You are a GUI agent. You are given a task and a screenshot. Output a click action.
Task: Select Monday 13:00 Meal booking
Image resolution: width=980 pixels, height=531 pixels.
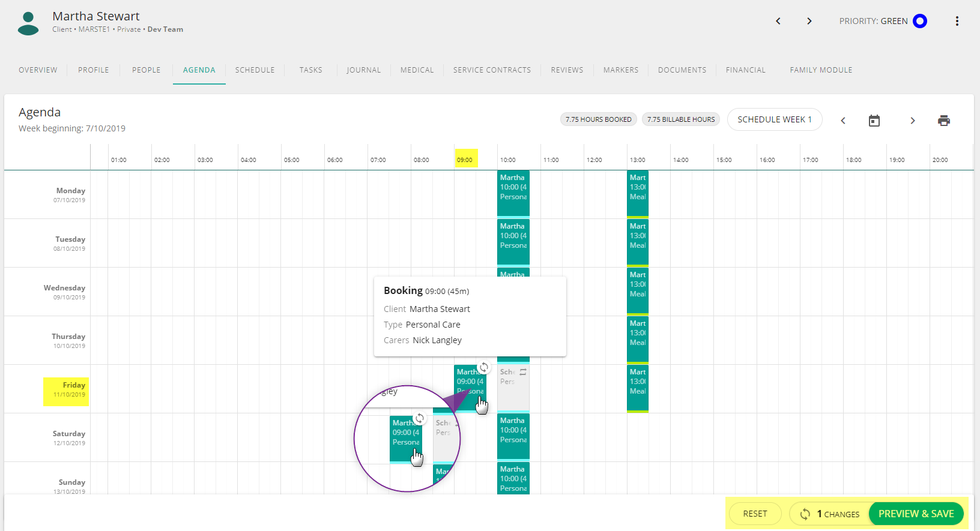(638, 194)
